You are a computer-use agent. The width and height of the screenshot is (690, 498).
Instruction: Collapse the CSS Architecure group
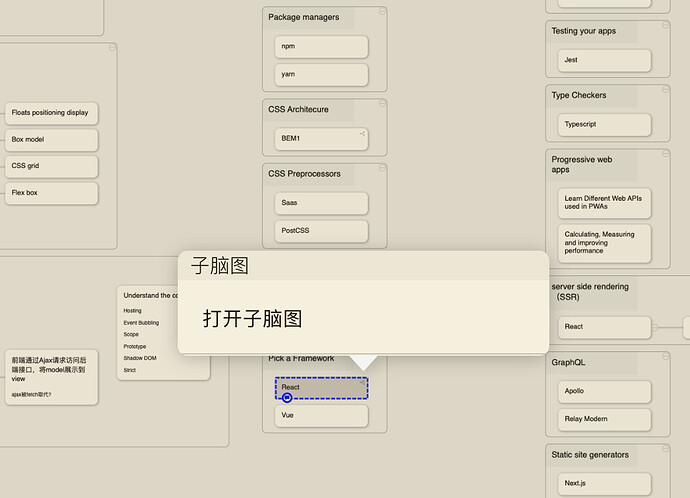pos(380,104)
